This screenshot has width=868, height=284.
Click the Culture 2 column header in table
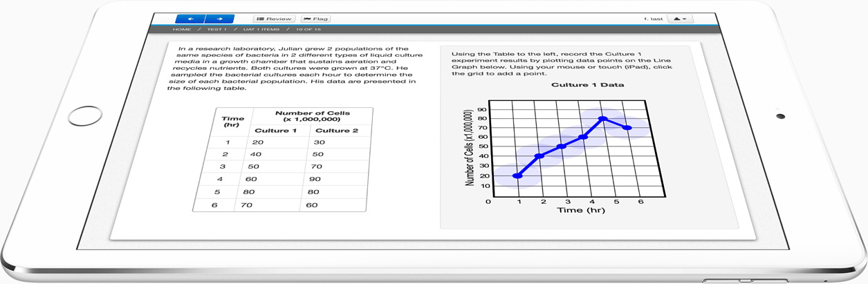(336, 131)
